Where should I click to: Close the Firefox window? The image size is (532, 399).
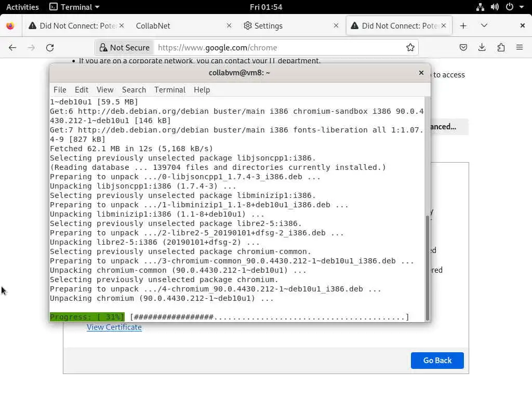523,26
